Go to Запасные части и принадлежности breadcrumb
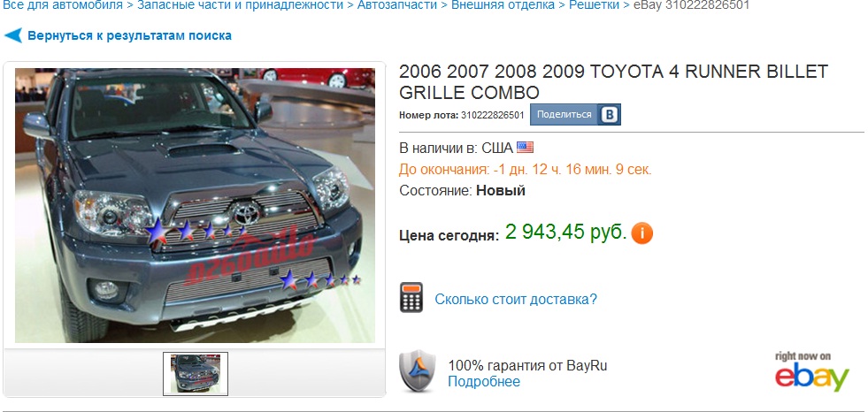Viewport: 868px width, 412px height. [241, 5]
